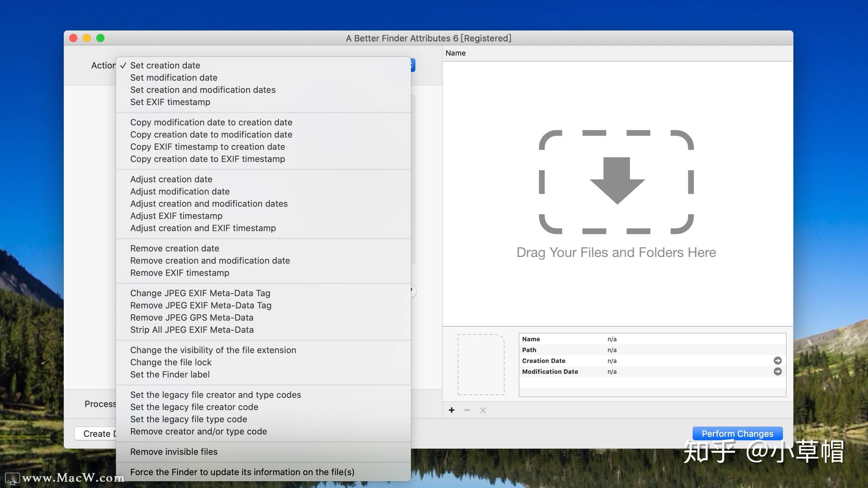This screenshot has width=868, height=488.
Task: Choose Adjust creation date
Action: coord(263,179)
